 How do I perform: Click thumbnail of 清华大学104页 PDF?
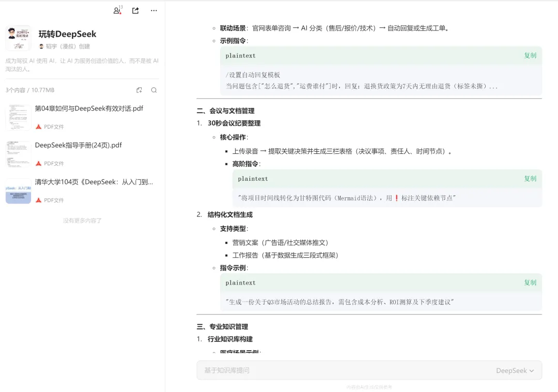coord(18,191)
